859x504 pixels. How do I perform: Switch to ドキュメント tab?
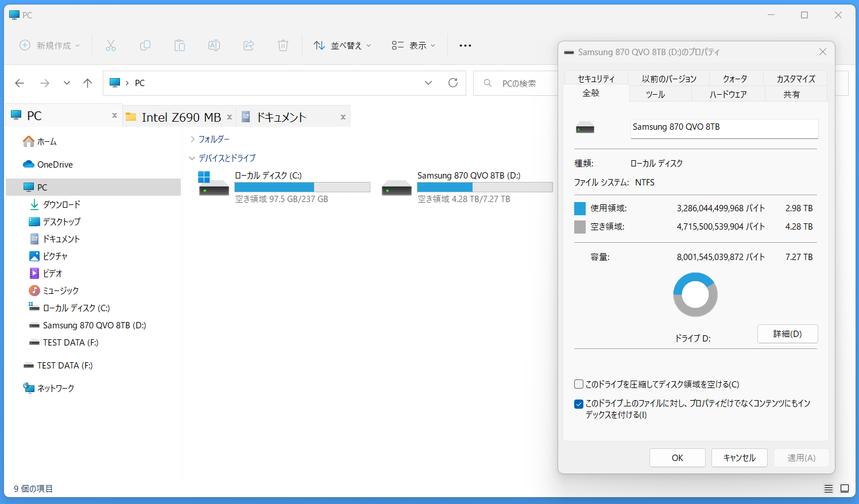pos(294,117)
